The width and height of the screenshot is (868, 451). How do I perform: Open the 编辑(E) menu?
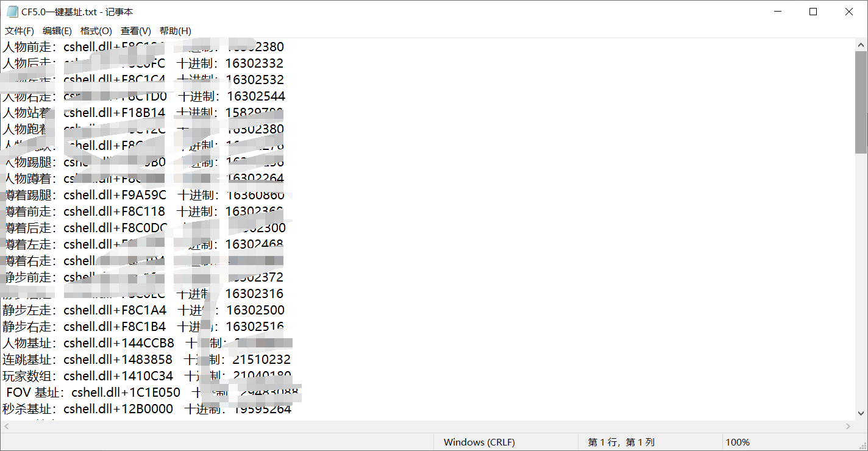click(x=57, y=30)
